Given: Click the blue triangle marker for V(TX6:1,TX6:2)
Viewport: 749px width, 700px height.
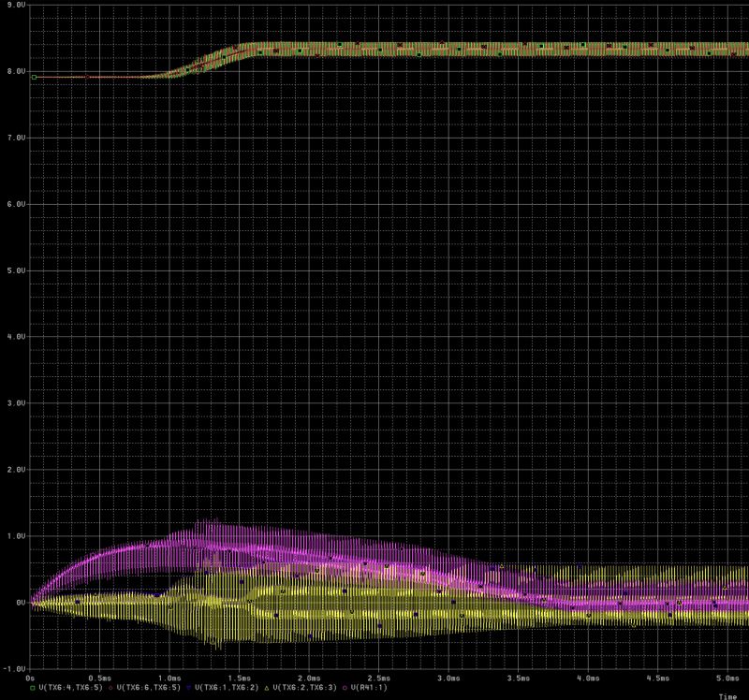Looking at the screenshot, I should [189, 688].
